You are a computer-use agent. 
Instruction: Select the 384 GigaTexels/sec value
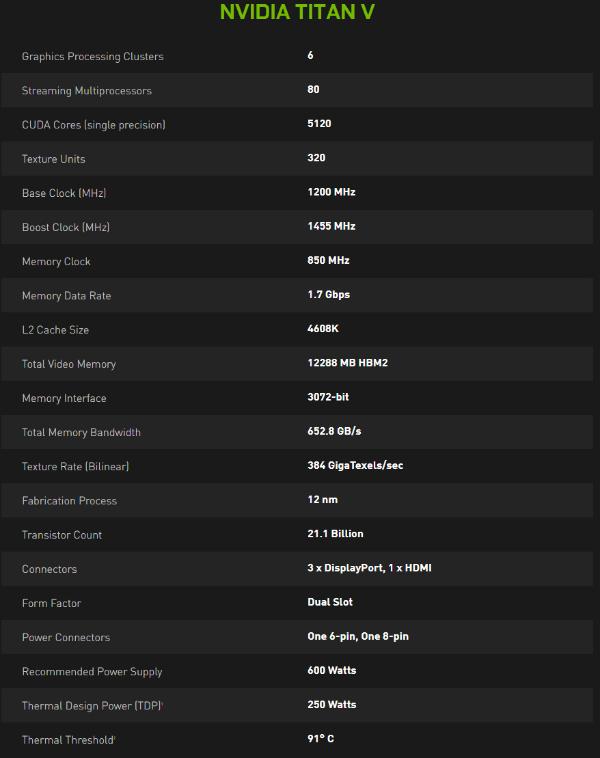tap(355, 466)
